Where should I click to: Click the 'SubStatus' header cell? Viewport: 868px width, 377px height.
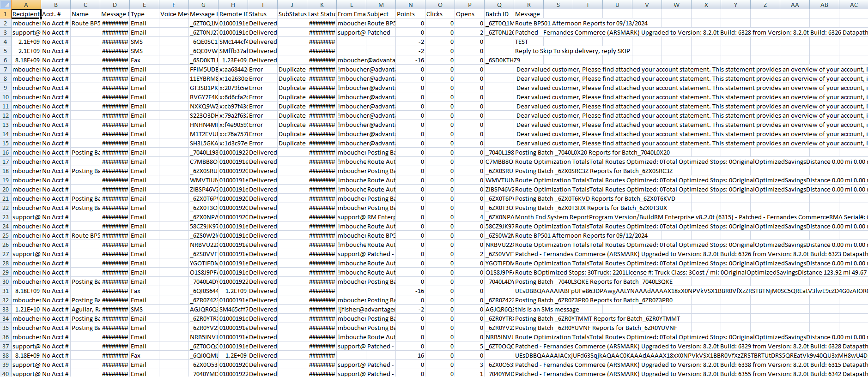tap(292, 14)
